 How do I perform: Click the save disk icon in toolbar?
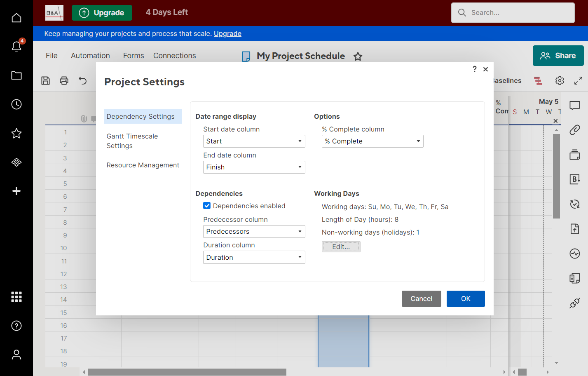pos(46,80)
